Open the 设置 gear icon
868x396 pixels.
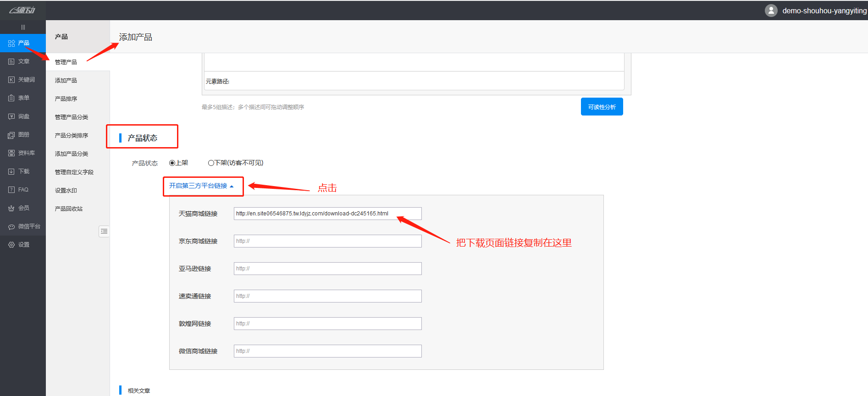pos(11,245)
